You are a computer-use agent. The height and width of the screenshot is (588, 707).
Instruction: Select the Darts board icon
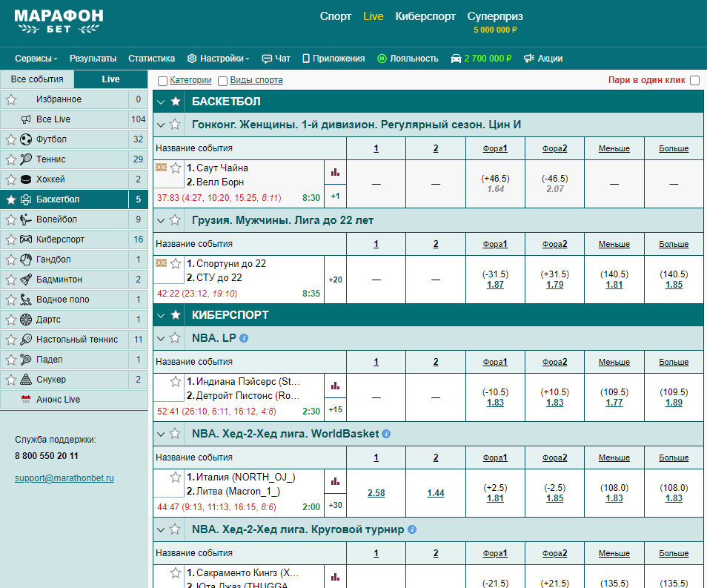click(x=26, y=320)
